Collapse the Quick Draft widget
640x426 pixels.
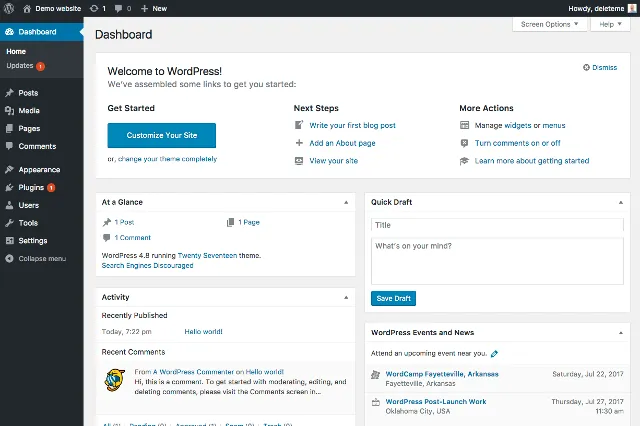click(x=621, y=202)
